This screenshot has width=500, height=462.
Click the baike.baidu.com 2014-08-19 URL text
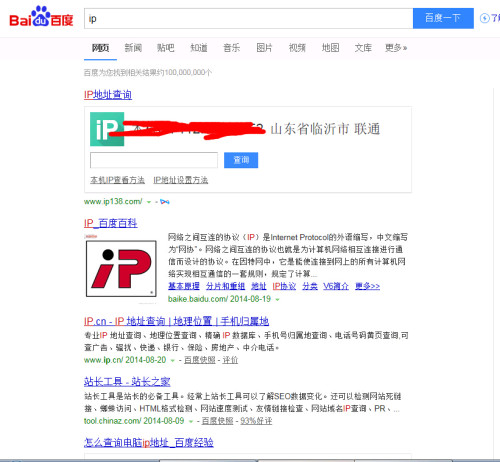pos(219,299)
